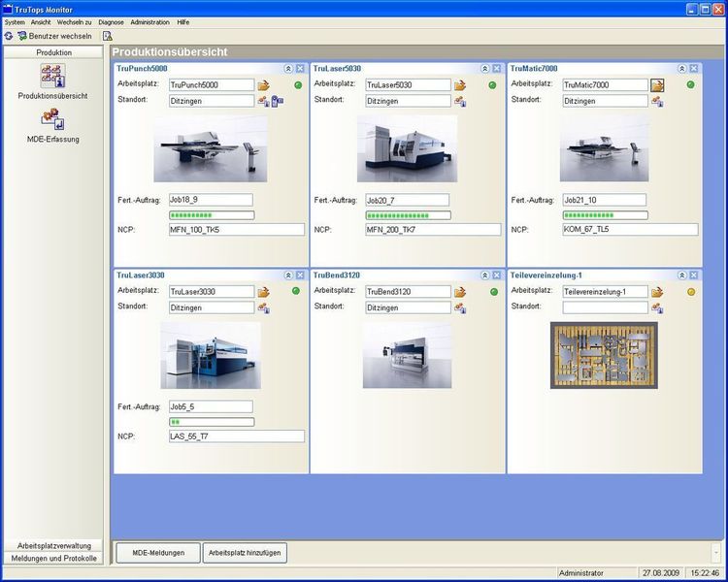Screen dimensions: 728x582
Task: Open folder icon for TruPunch5000 Arbeitsplatz
Action: point(264,85)
